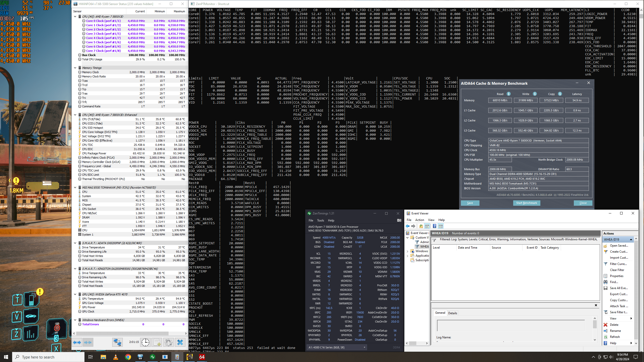Viewport: 644px width, 362px height.
Task: Click AIDA64 Copy column info icon
Action: [x=560, y=94]
